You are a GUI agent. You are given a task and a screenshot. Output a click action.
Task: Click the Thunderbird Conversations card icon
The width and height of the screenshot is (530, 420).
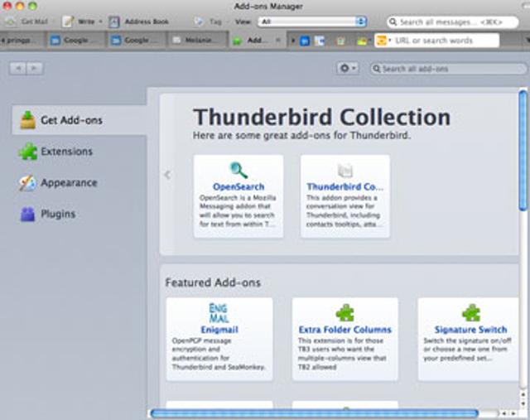(x=345, y=171)
